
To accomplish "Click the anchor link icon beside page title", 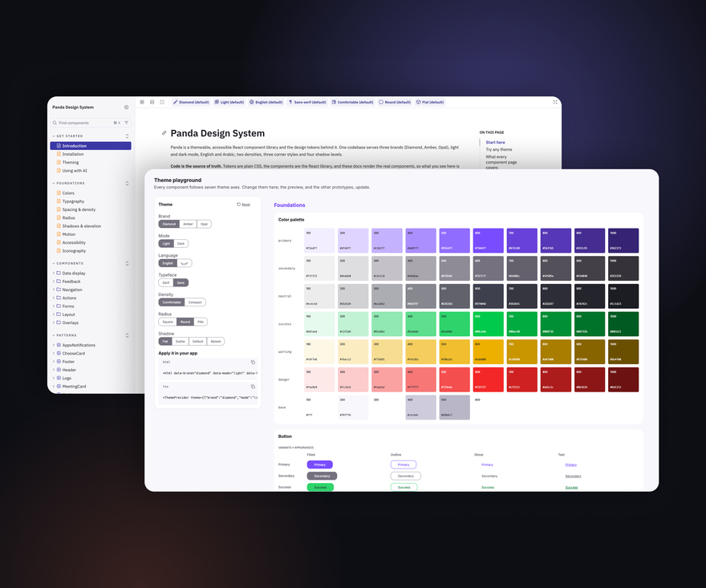I will coord(164,133).
